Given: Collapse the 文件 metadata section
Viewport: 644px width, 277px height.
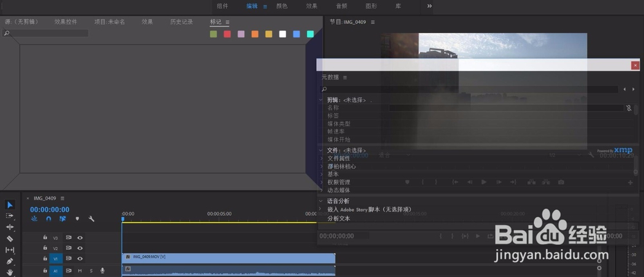Looking at the screenshot, I should 321,150.
